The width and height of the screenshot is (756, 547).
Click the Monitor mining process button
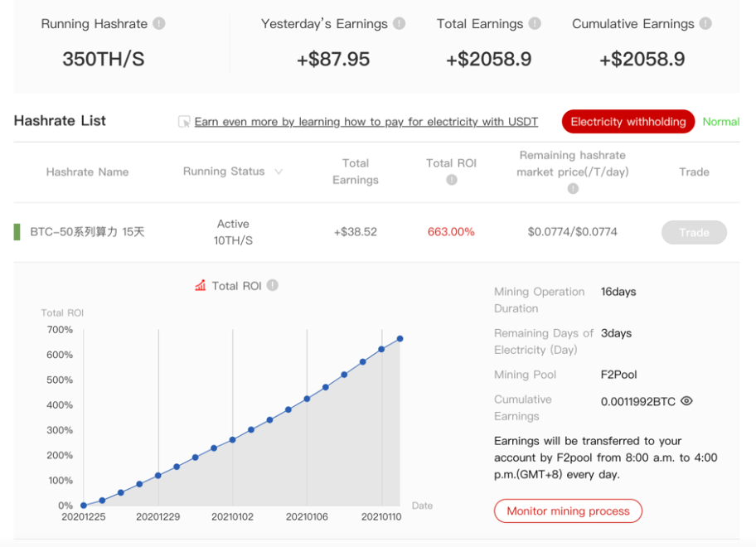[x=568, y=511]
